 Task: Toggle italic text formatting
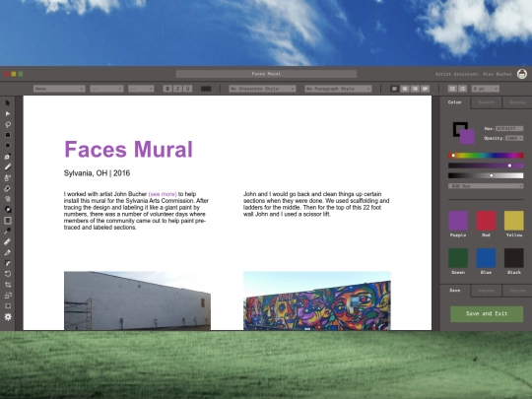pyautogui.click(x=177, y=89)
